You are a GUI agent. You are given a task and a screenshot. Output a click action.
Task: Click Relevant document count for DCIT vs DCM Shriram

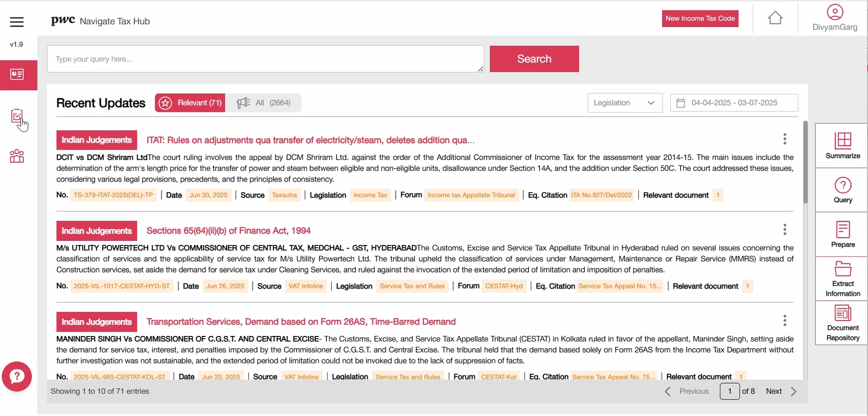(718, 195)
